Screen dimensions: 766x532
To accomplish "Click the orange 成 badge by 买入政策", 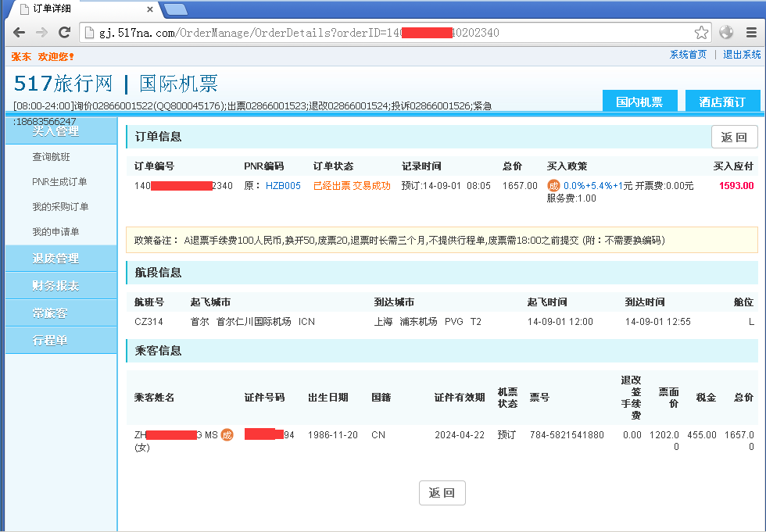I will pos(553,185).
